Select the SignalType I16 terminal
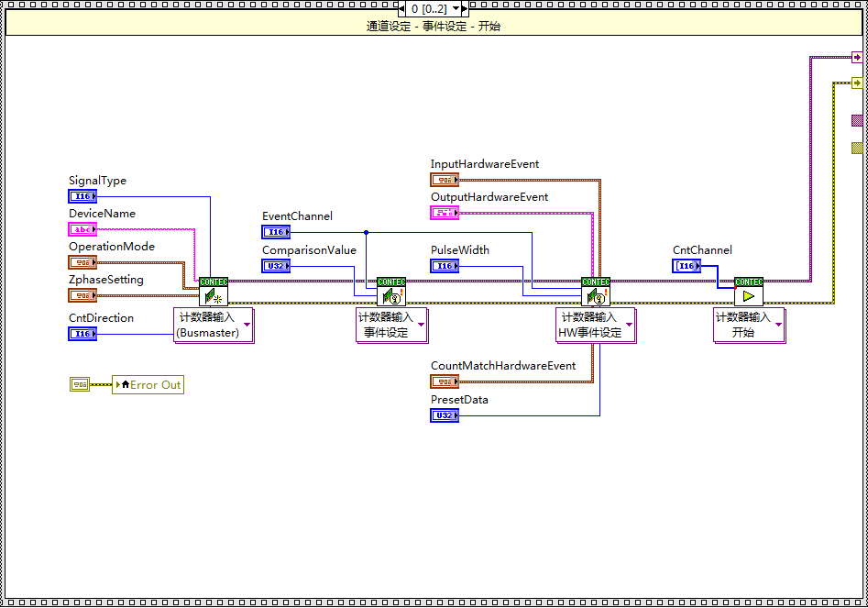Image resolution: width=868 pixels, height=608 pixels. coord(82,196)
